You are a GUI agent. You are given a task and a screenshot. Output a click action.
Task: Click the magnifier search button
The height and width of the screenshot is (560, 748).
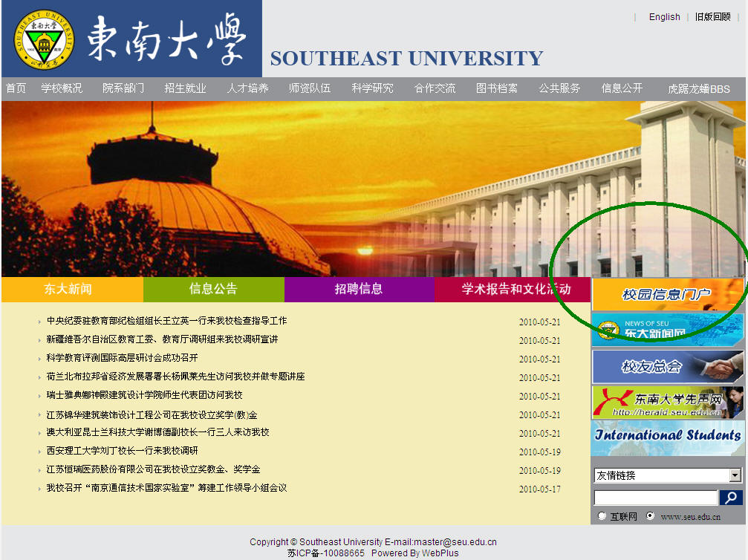click(731, 498)
